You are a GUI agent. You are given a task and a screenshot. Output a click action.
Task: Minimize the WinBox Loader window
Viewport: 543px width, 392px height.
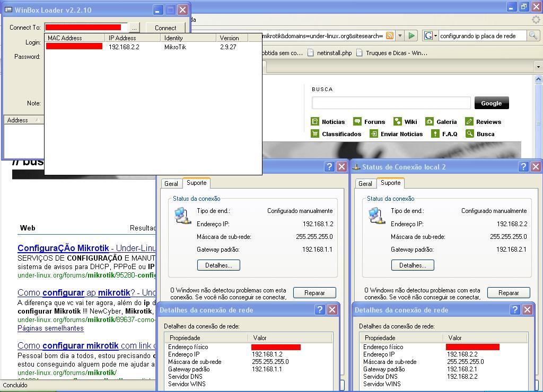click(x=158, y=10)
